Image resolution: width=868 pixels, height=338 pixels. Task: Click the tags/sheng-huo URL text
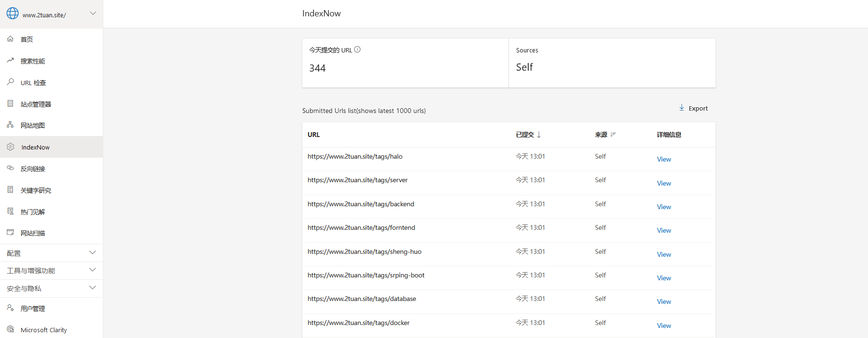[364, 251]
